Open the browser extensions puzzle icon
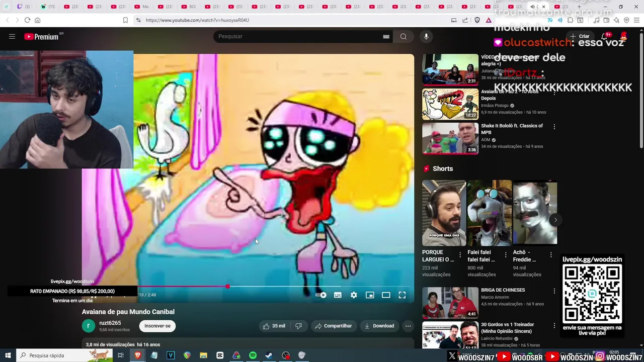 point(570,20)
